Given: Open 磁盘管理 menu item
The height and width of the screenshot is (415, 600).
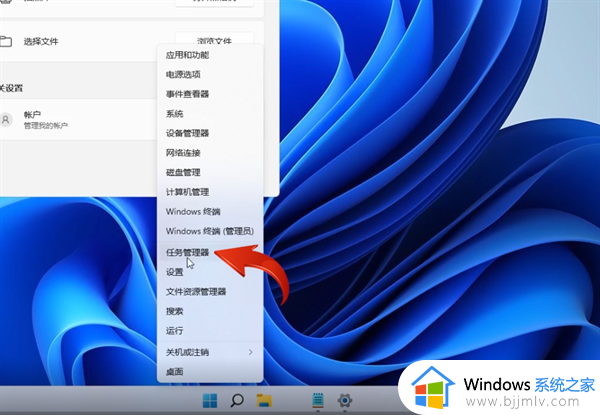Looking at the screenshot, I should coord(210,173).
